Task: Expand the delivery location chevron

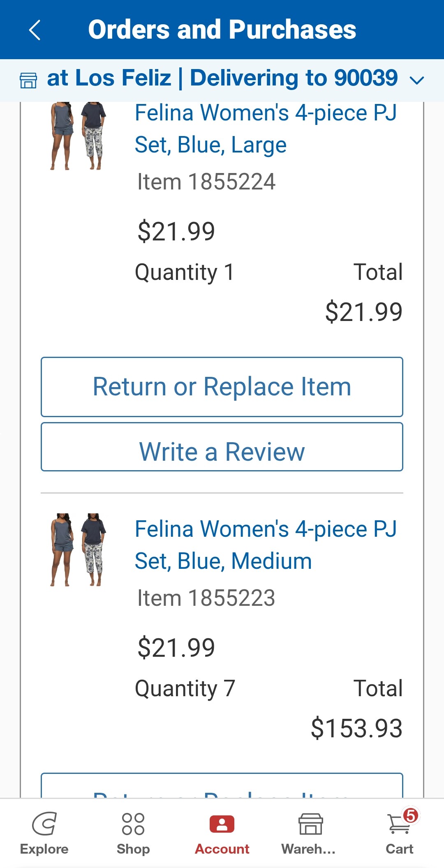Action: (417, 80)
